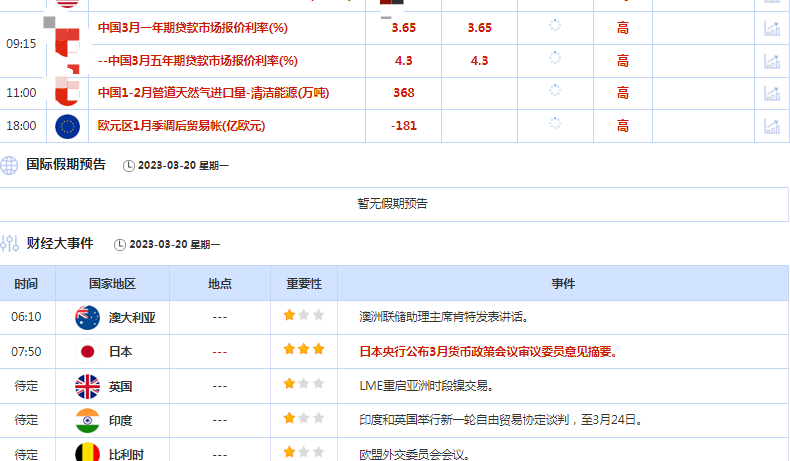790x461 pixels.
Task: Open 欧元区1月季调后贸易帐 indicator
Action: (181, 126)
